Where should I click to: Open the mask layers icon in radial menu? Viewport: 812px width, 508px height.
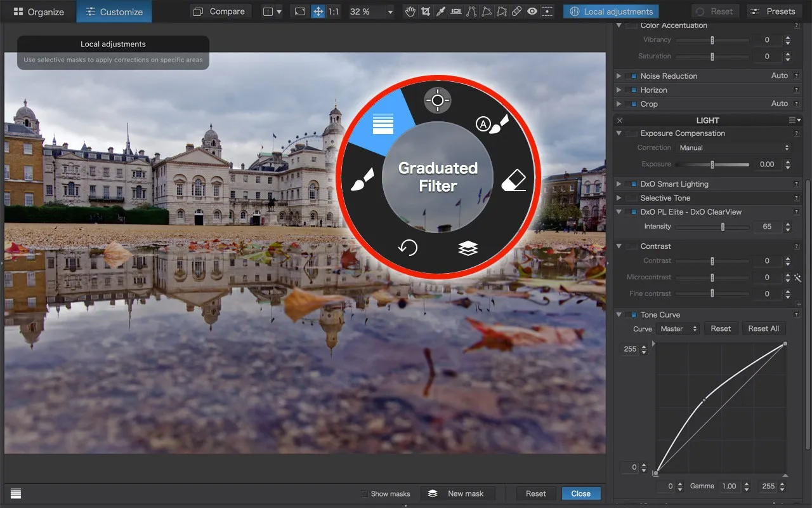coord(468,248)
